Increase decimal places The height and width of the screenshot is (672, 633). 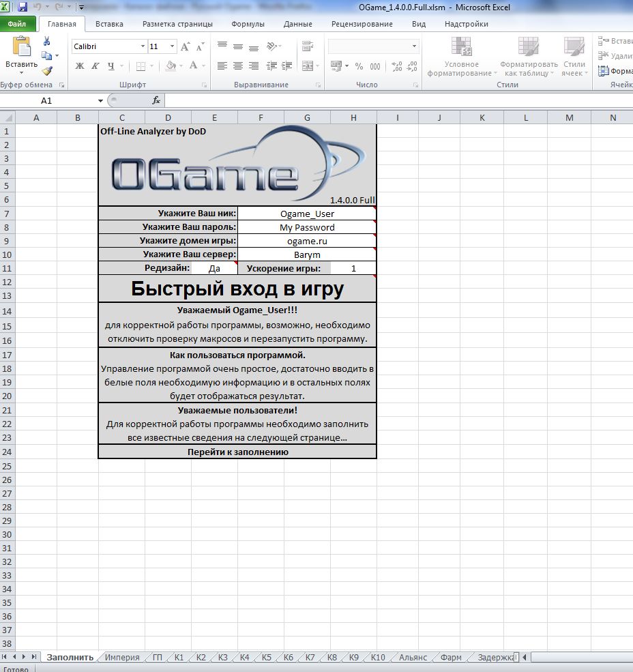[397, 66]
